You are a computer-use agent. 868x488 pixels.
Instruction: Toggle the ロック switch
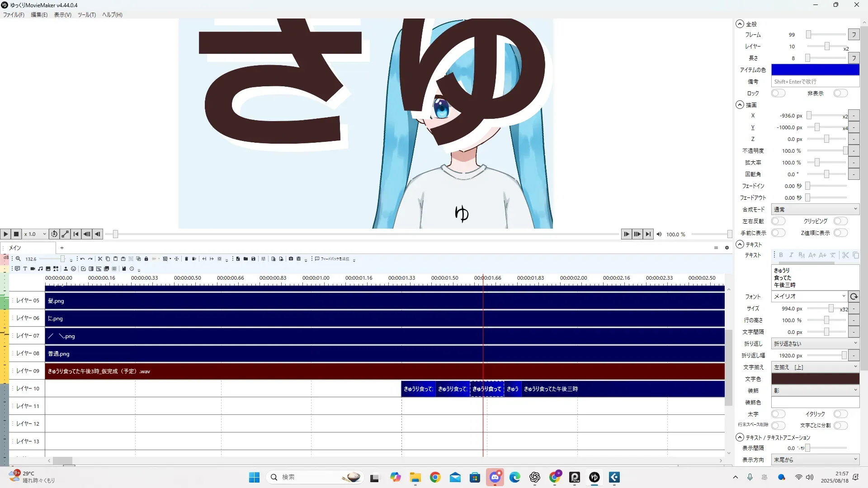778,93
